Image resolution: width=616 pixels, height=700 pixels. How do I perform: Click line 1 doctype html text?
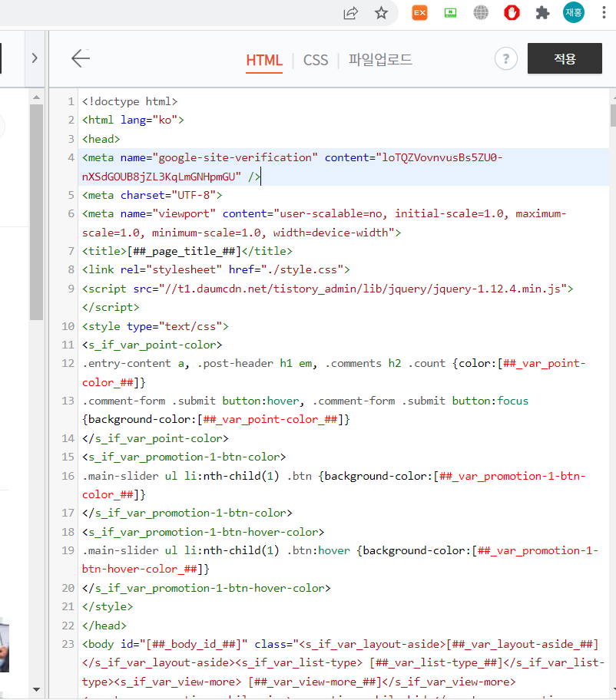(130, 102)
